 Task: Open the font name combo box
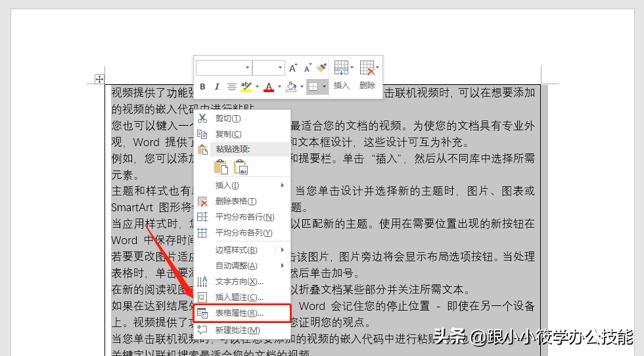223,68
